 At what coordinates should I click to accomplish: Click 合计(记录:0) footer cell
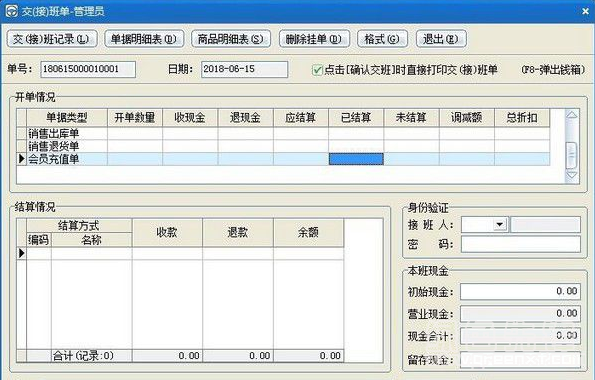coord(91,356)
